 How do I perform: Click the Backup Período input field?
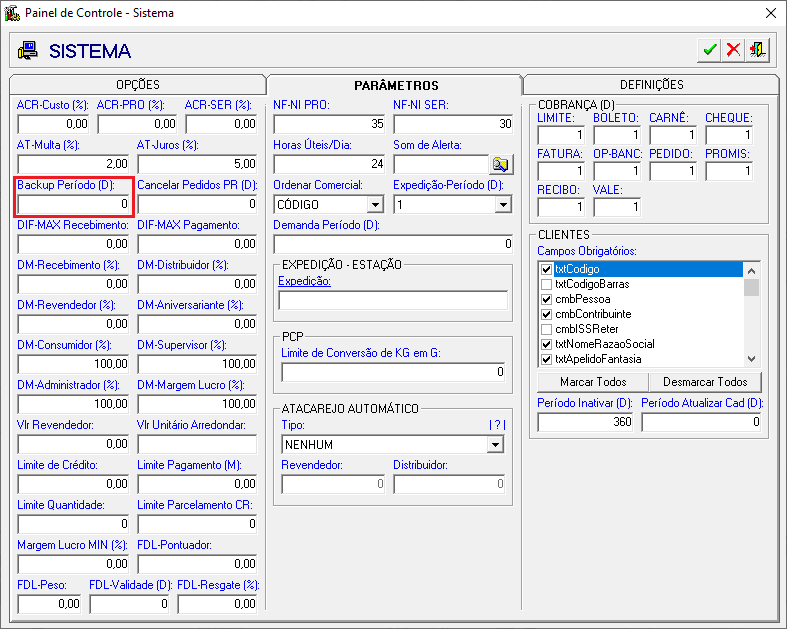click(x=74, y=204)
